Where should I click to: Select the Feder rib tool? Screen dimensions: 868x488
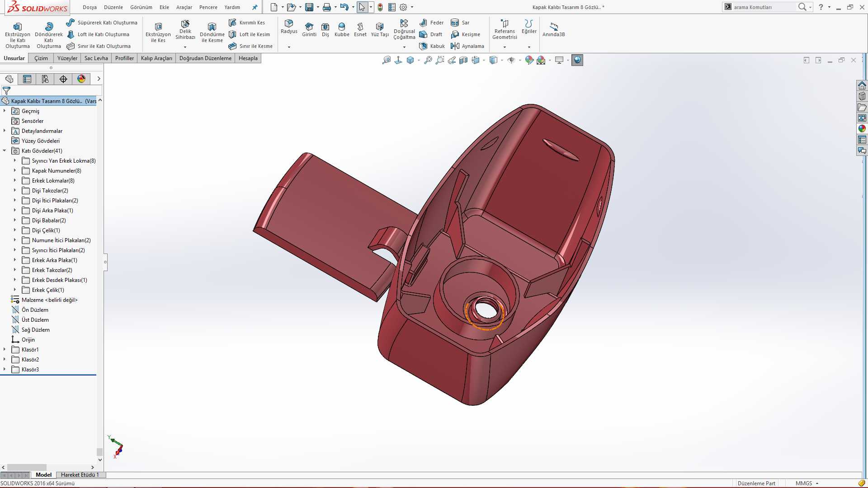click(432, 23)
